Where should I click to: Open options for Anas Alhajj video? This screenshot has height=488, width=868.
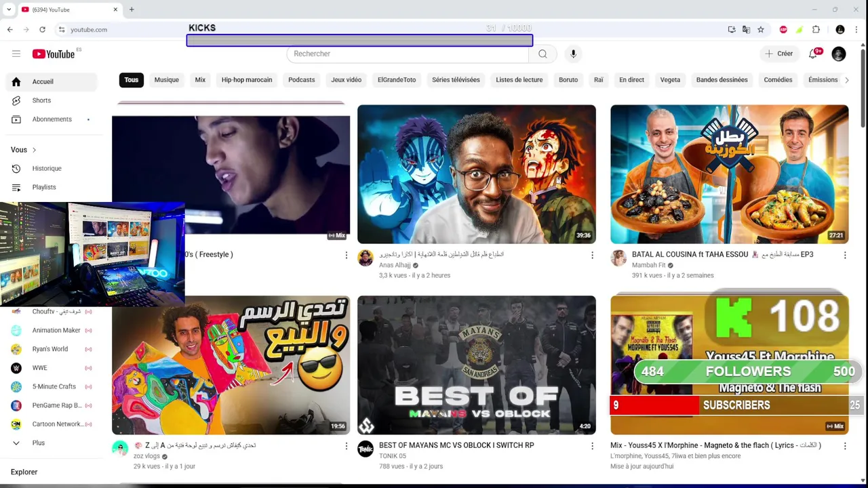click(x=592, y=256)
